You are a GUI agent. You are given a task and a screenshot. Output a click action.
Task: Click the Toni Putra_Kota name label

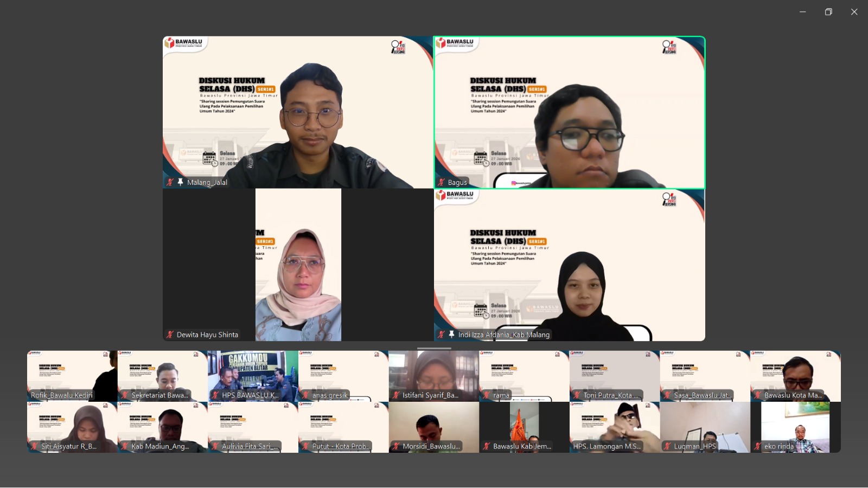(611, 395)
